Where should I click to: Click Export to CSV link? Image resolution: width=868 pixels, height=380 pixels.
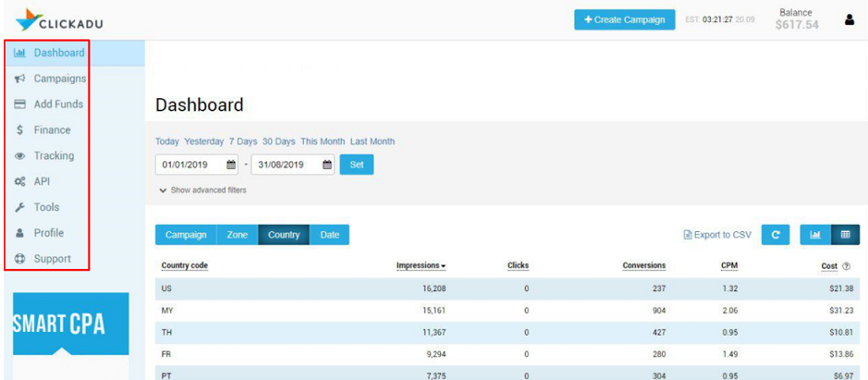click(x=718, y=235)
